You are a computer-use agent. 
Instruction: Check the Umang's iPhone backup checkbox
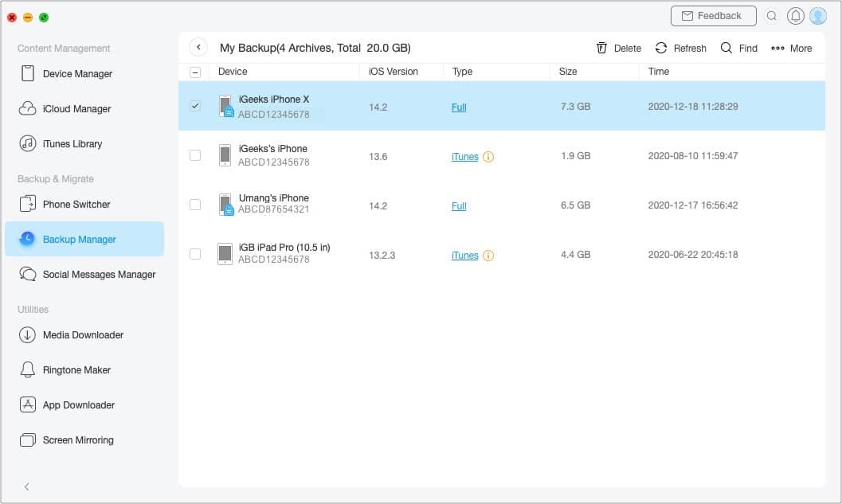195,205
